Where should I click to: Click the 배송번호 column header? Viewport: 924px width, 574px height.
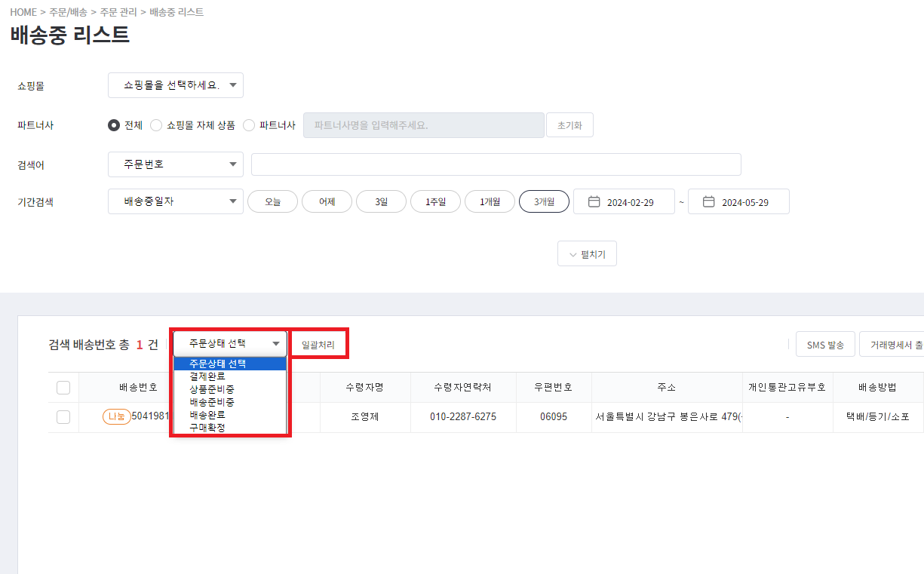[x=138, y=388]
